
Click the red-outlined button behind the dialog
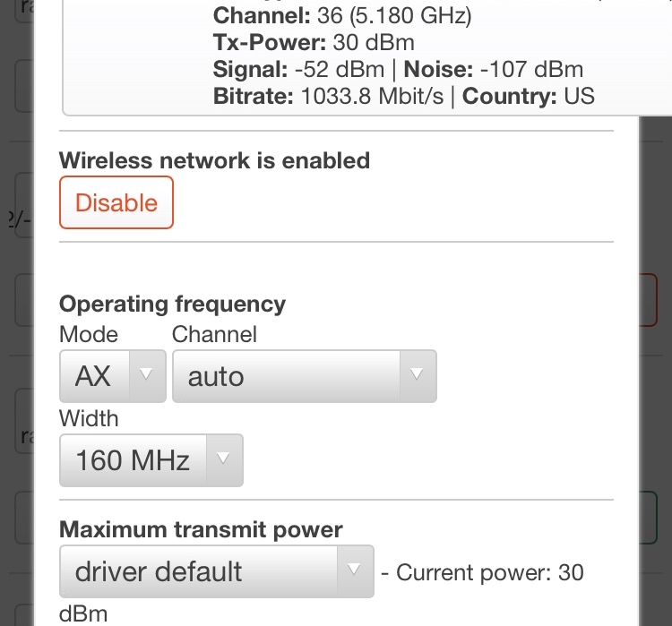click(x=648, y=300)
